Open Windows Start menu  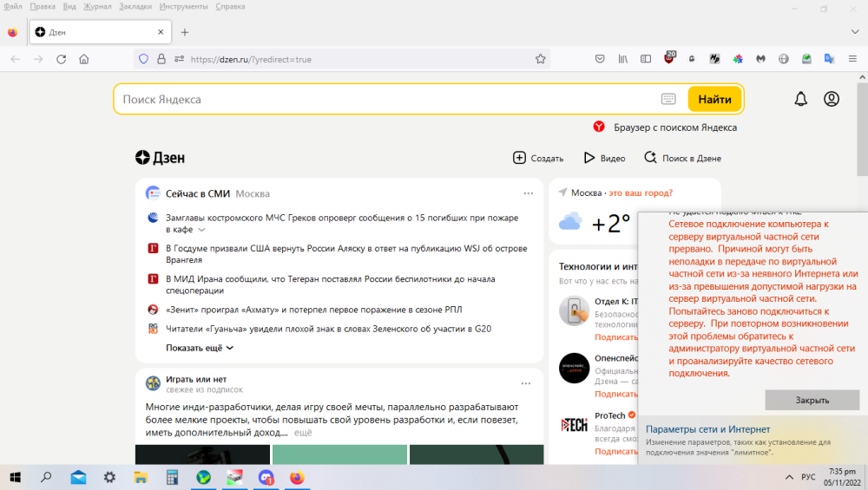[x=16, y=477]
